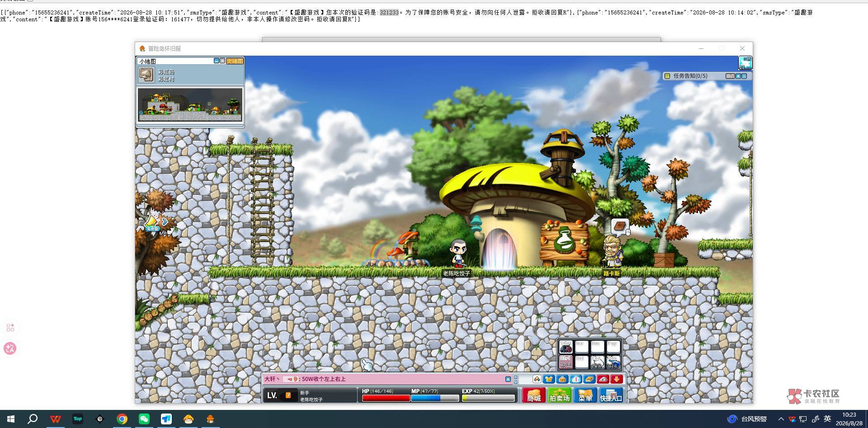This screenshot has height=428, width=868.
Task: Open the 快捷入口 shortcut button
Action: click(x=611, y=395)
